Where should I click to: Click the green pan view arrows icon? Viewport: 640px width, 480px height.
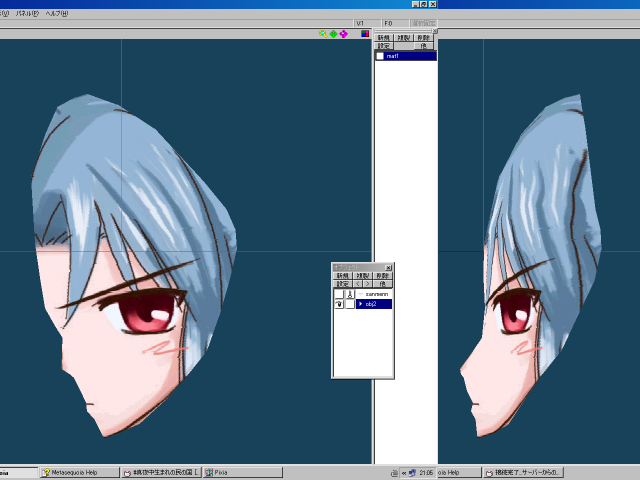tap(333, 34)
